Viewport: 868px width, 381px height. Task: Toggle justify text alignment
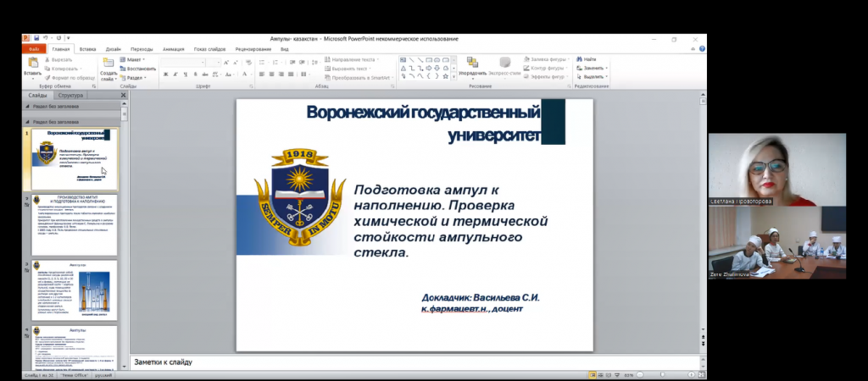point(292,75)
